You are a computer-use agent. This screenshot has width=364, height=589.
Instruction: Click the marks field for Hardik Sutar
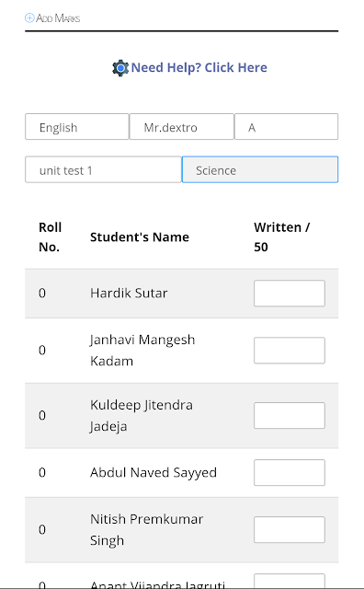pos(290,293)
